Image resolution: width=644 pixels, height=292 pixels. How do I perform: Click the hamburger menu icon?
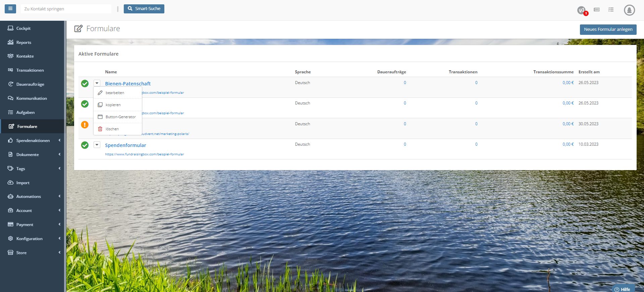(10, 9)
